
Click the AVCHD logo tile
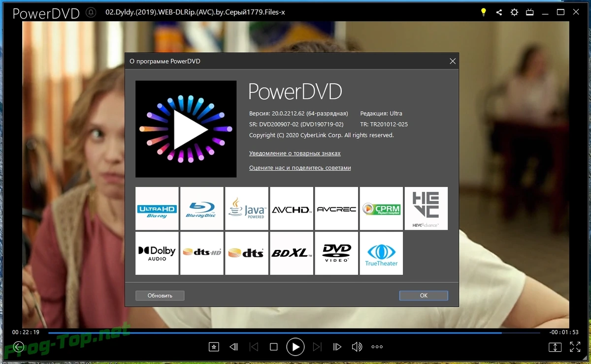(292, 209)
